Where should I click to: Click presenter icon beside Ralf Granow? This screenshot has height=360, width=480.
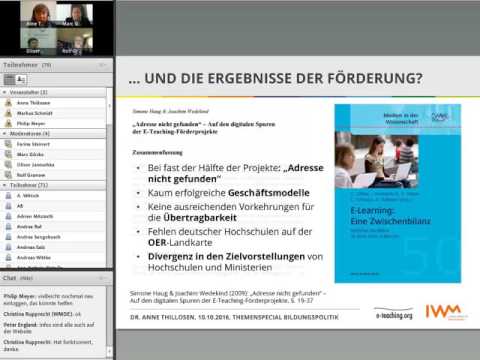click(x=8, y=175)
